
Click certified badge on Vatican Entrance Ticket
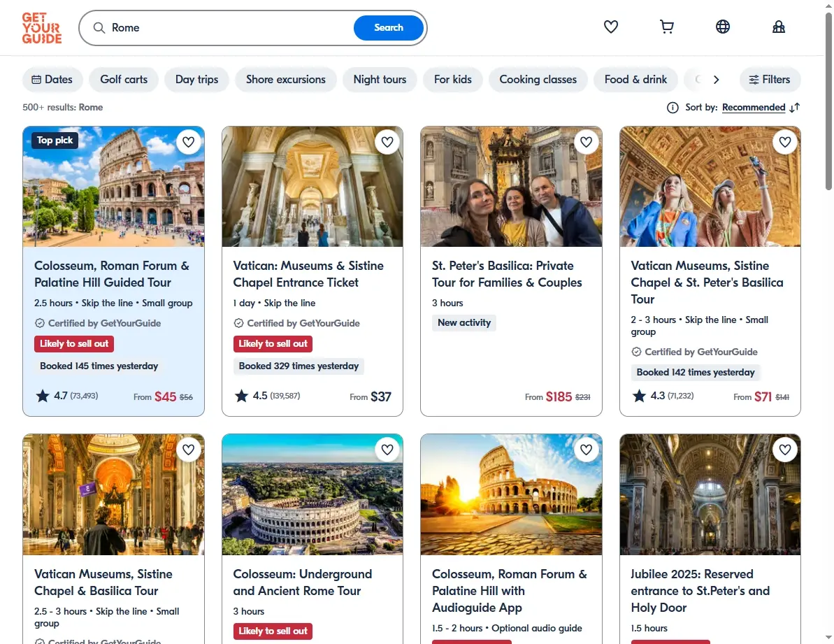(296, 323)
